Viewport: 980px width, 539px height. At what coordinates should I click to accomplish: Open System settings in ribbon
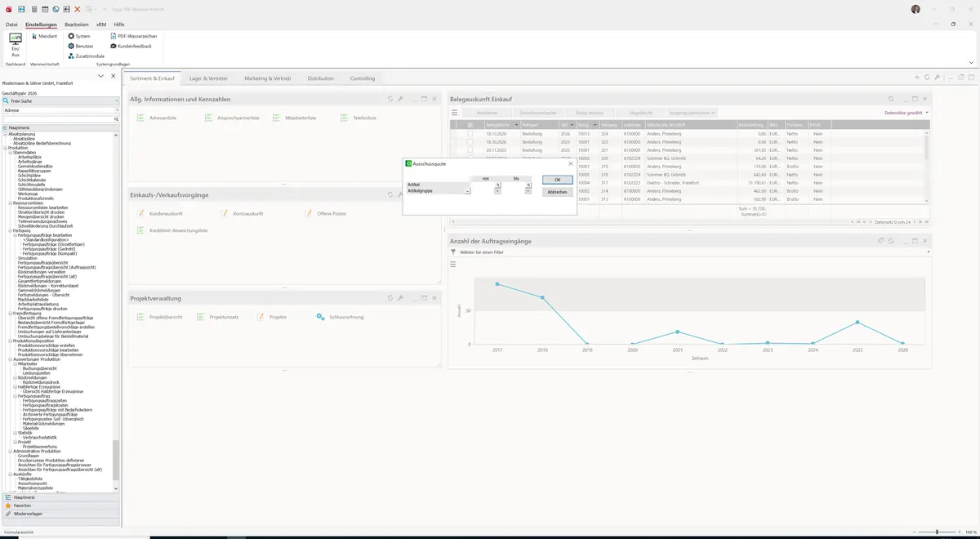(79, 36)
